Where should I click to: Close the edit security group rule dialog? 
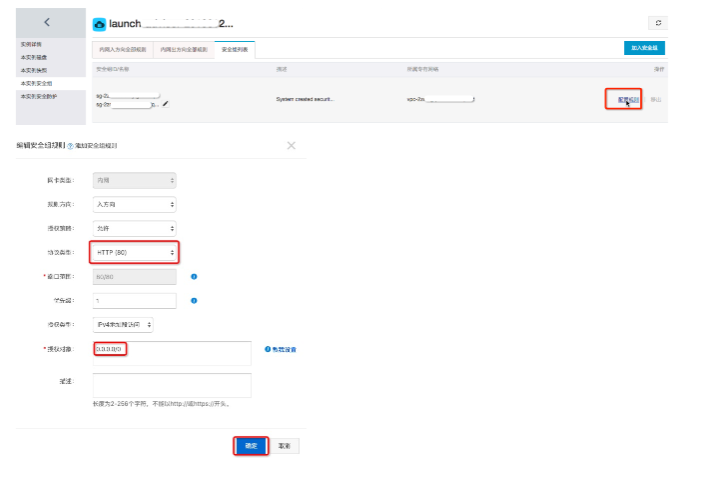pyautogui.click(x=291, y=145)
